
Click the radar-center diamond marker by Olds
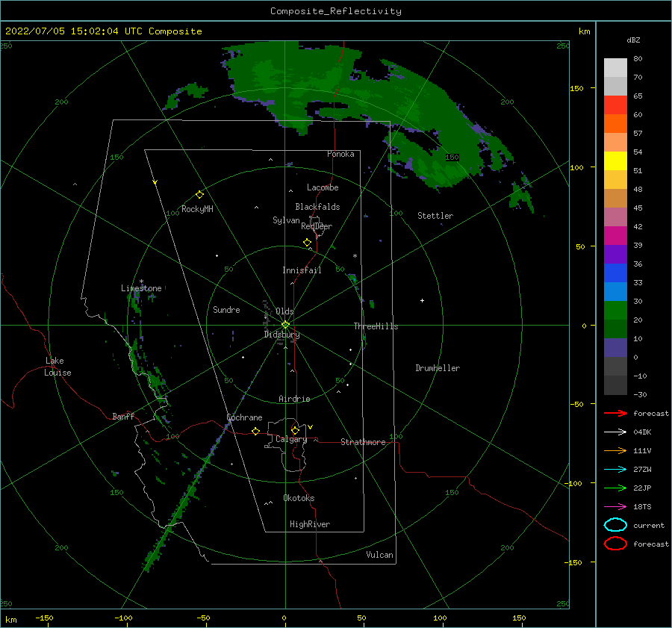(285, 325)
